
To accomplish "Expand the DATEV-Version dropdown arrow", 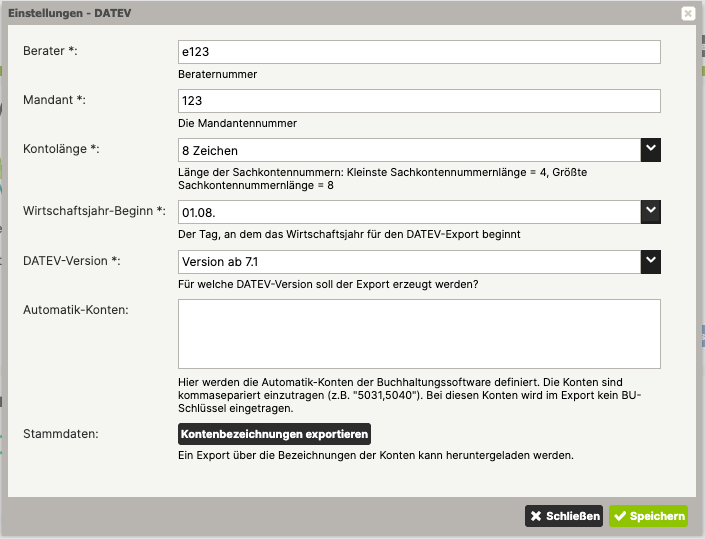I will (651, 261).
